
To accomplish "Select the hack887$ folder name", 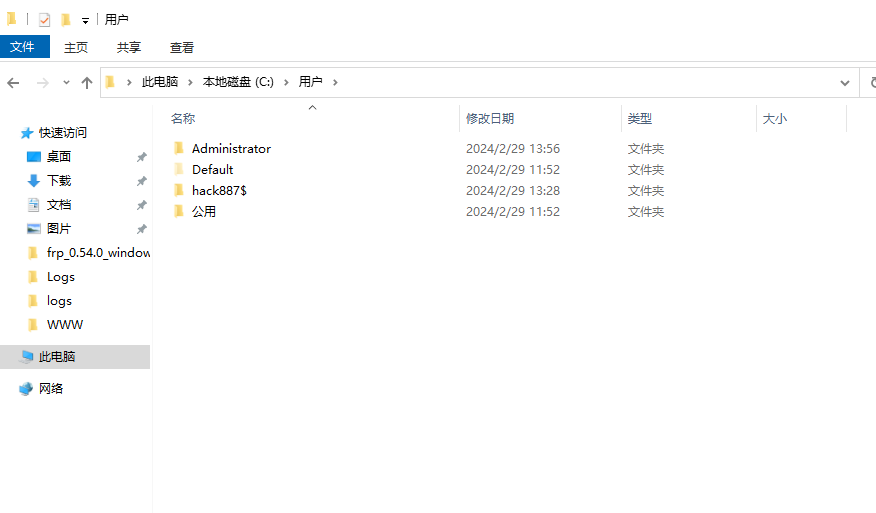I will tap(219, 191).
